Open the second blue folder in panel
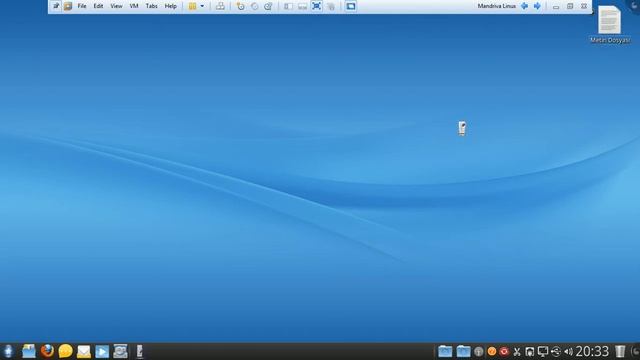This screenshot has height=360, width=640. 463,351
